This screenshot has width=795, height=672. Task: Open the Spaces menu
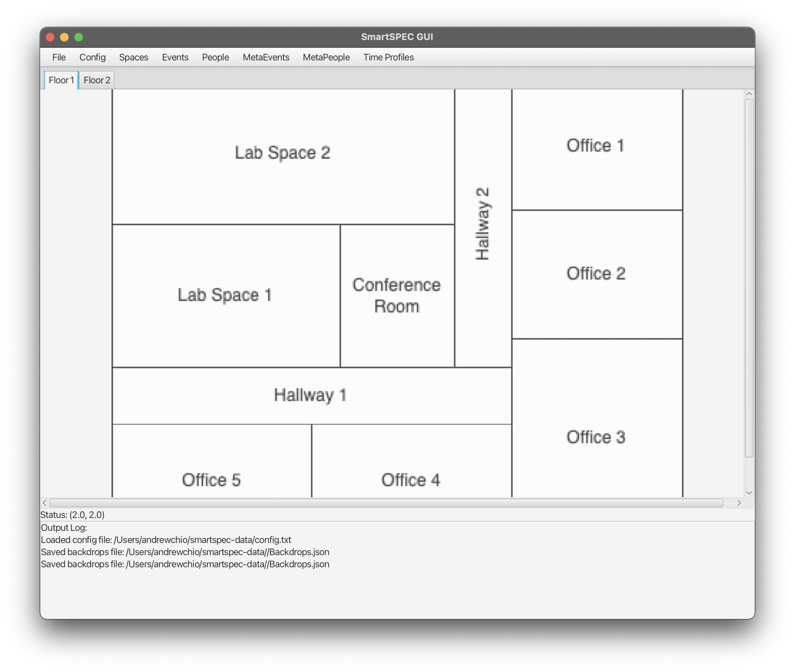pos(133,57)
